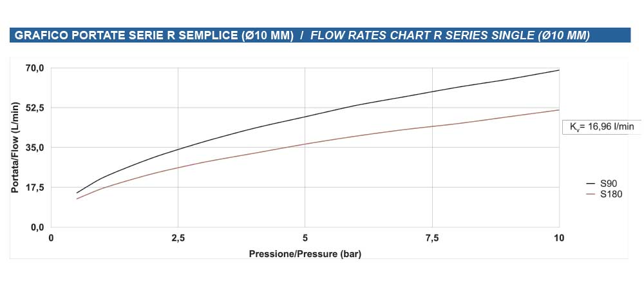
Task: Click the 52,5 y-axis tick label
Action: coord(34,108)
